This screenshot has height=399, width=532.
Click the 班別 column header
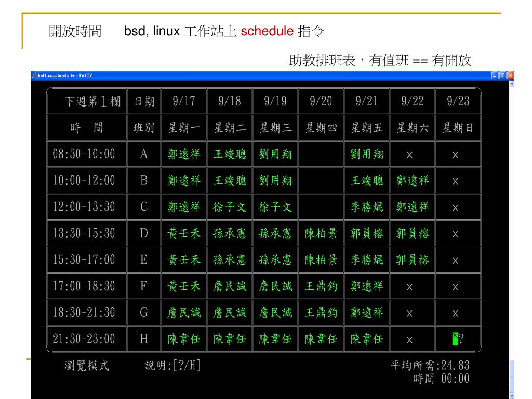[x=144, y=128]
